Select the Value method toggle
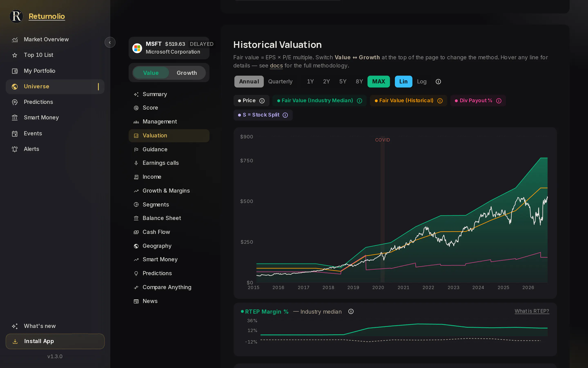 click(x=151, y=73)
